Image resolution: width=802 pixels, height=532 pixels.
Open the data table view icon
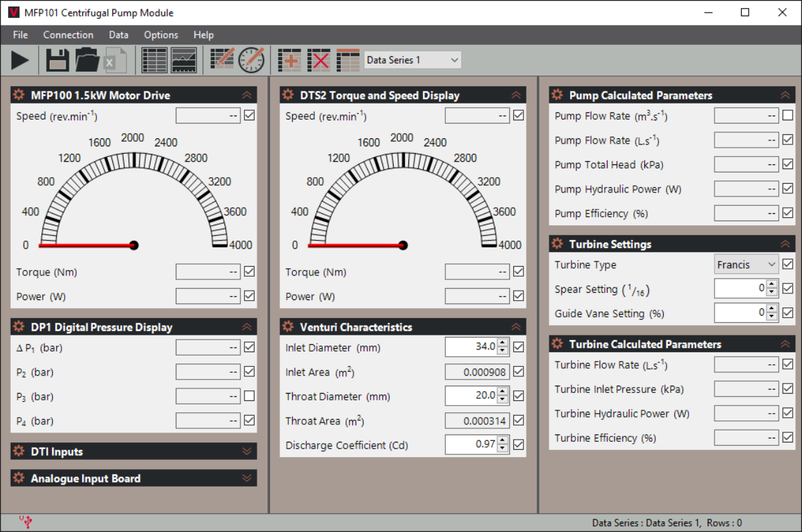coord(154,60)
